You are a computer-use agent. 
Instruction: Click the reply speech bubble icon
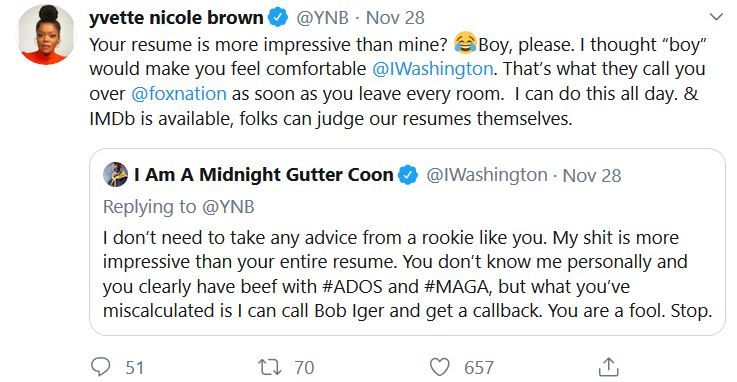pos(100,367)
